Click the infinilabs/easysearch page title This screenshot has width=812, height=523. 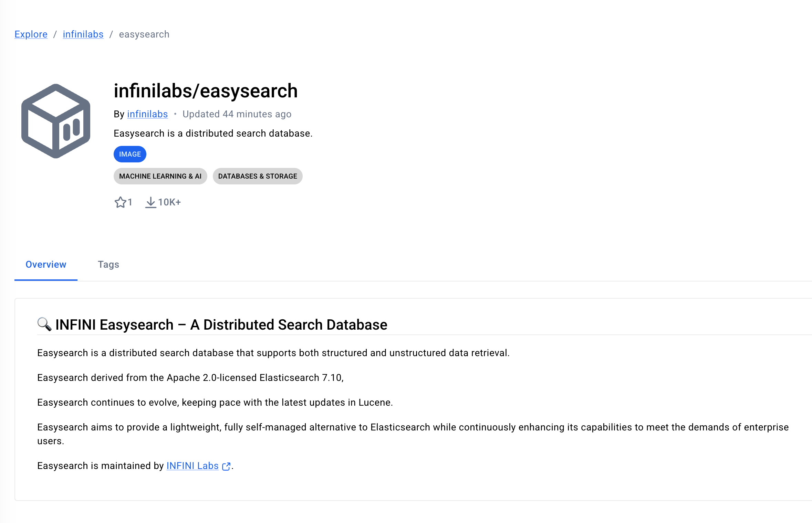206,91
